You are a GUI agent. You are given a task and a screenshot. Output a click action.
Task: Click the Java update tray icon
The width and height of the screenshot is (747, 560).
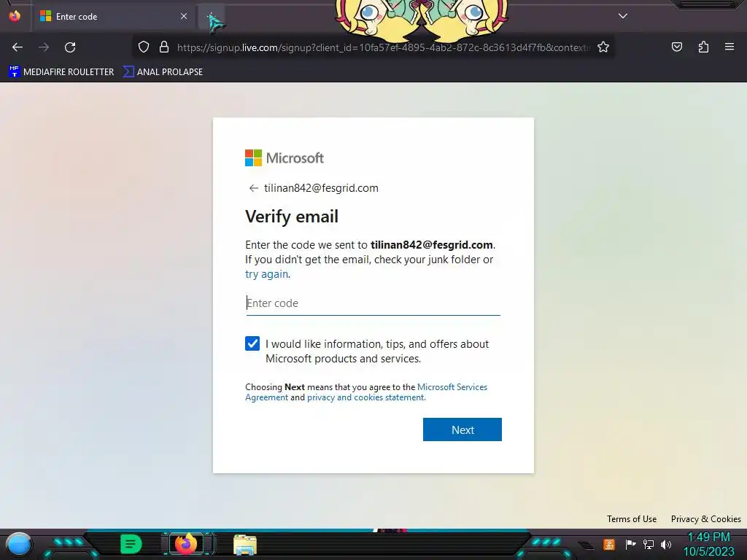click(609, 544)
